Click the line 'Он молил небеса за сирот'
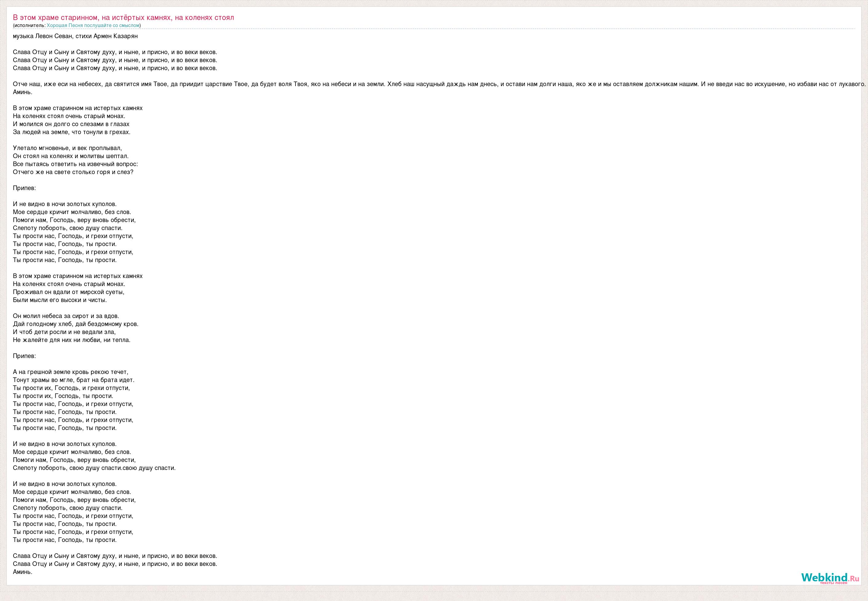The height and width of the screenshot is (601, 868). [66, 316]
